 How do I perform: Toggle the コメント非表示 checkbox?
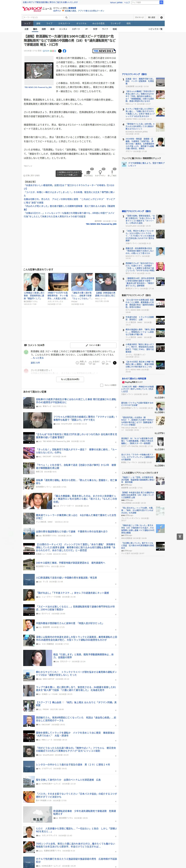tap(102, 385)
